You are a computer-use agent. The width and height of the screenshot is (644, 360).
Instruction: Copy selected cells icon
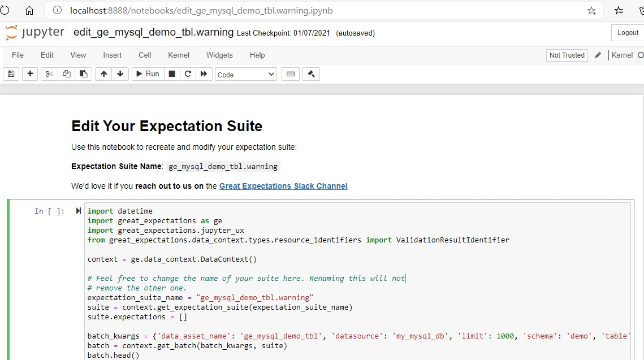click(67, 74)
